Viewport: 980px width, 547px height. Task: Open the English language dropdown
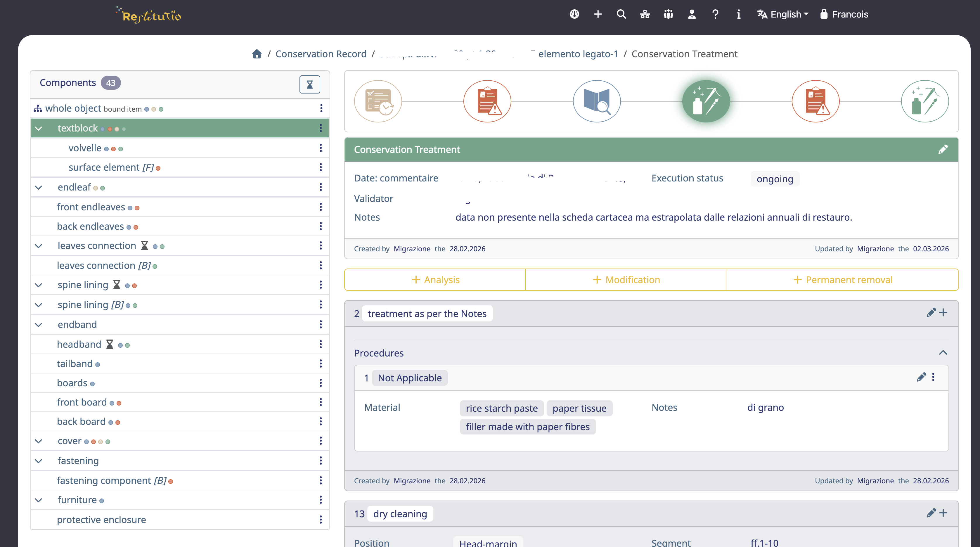click(x=782, y=14)
